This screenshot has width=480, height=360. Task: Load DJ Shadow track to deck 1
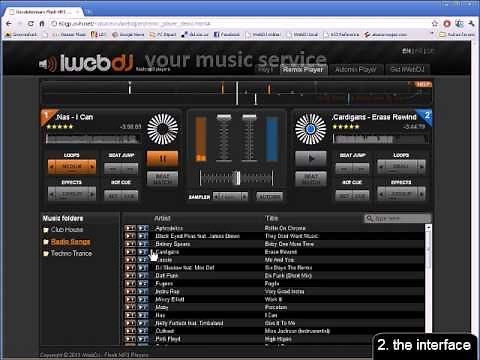[x=130, y=268]
